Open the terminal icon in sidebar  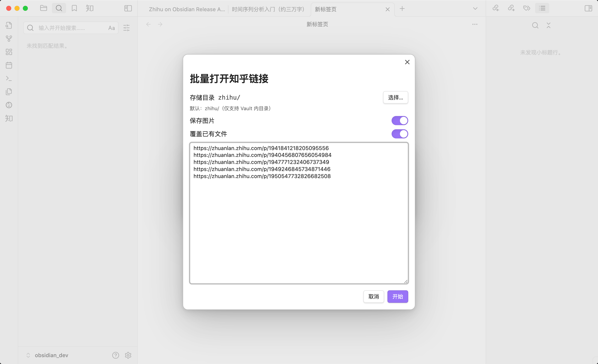tap(9, 78)
